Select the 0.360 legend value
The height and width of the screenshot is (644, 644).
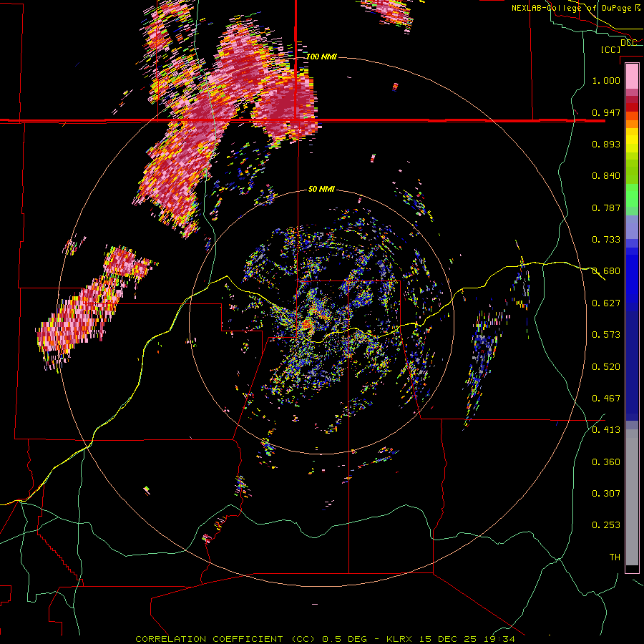coord(606,462)
